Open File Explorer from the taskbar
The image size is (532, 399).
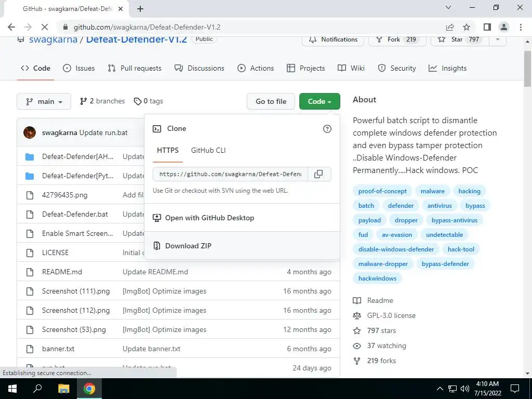click(x=63, y=389)
